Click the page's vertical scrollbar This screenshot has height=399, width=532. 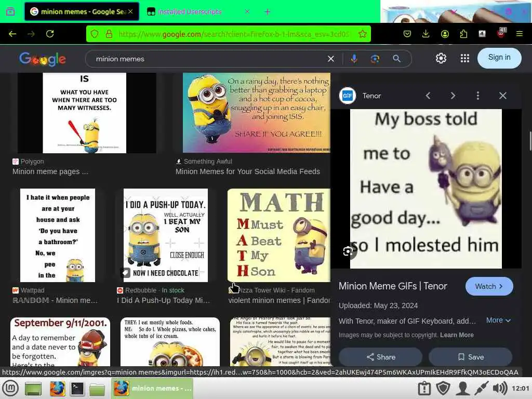(530, 141)
